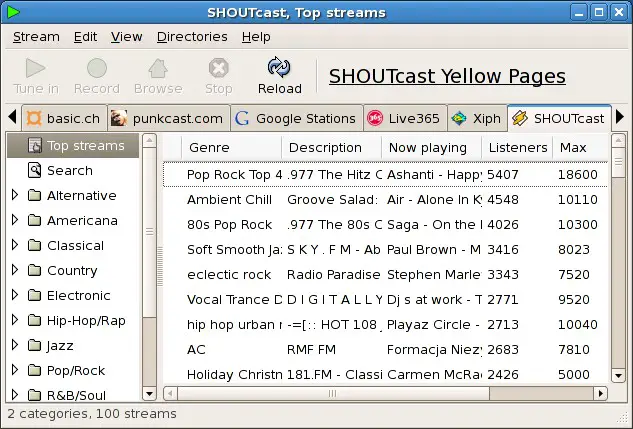Click the Tune in play icon
The width and height of the screenshot is (633, 429).
click(x=36, y=68)
